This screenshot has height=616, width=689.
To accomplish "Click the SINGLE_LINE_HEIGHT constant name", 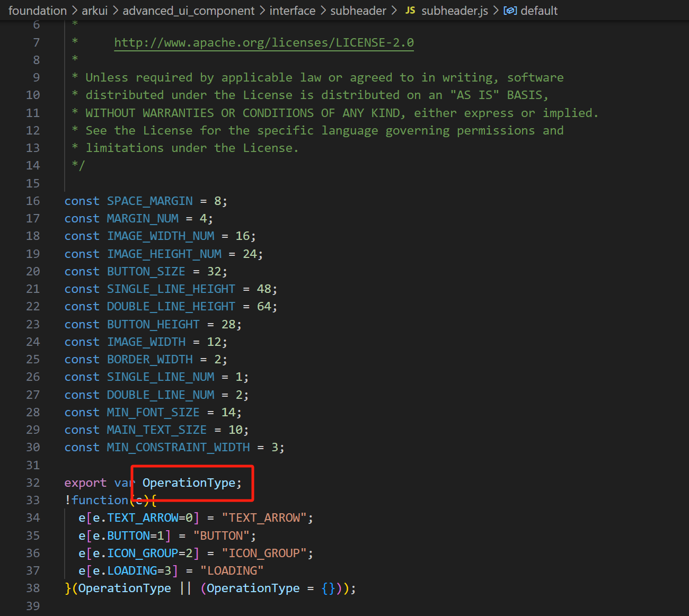I will tap(171, 289).
